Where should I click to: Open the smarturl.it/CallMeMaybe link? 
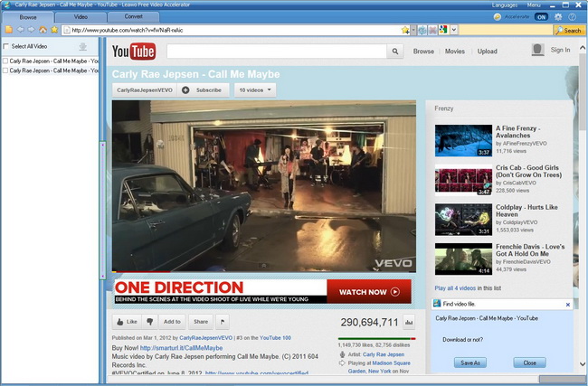pyautogui.click(x=181, y=348)
